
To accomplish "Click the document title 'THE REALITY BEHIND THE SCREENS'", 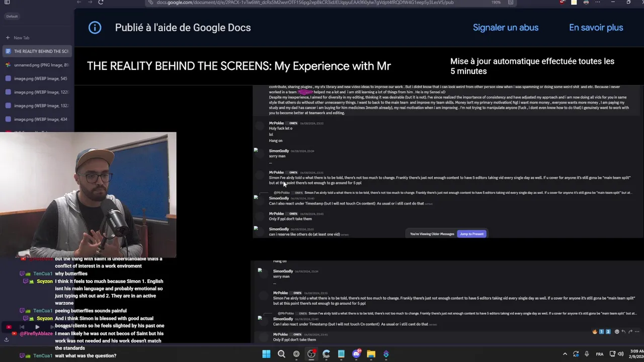I will (239, 66).
